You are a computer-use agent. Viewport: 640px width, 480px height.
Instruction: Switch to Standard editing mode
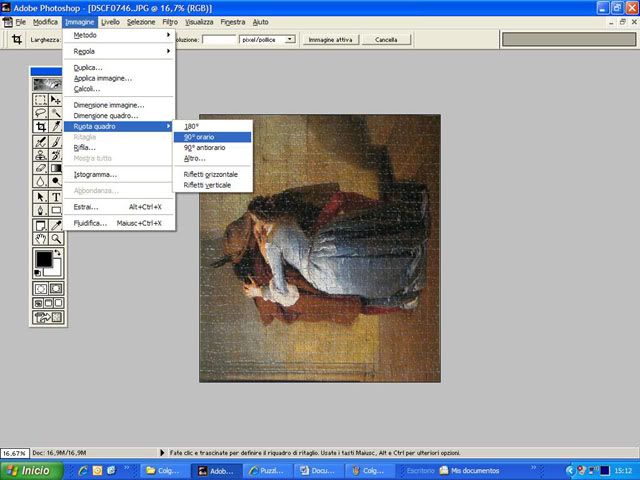[40, 289]
